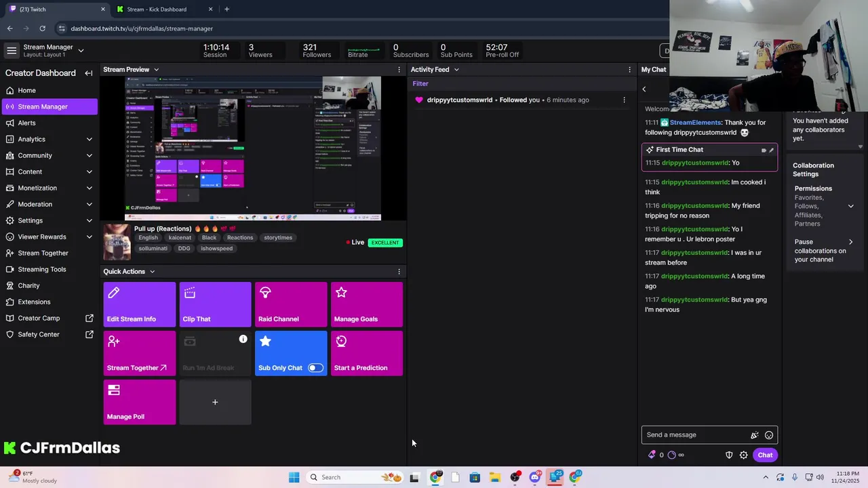This screenshot has height=488, width=868.
Task: Open Stream Manager layout dropdown
Action: tap(81, 51)
